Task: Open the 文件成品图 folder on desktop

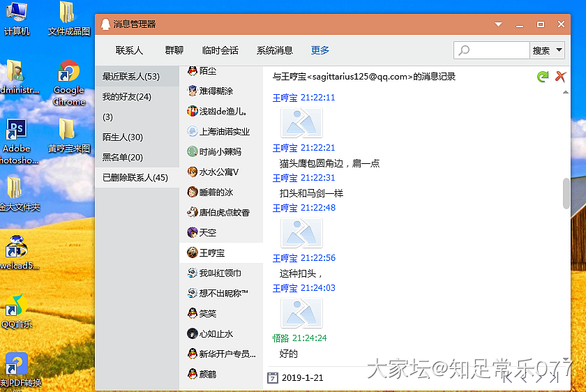Action: (68, 18)
